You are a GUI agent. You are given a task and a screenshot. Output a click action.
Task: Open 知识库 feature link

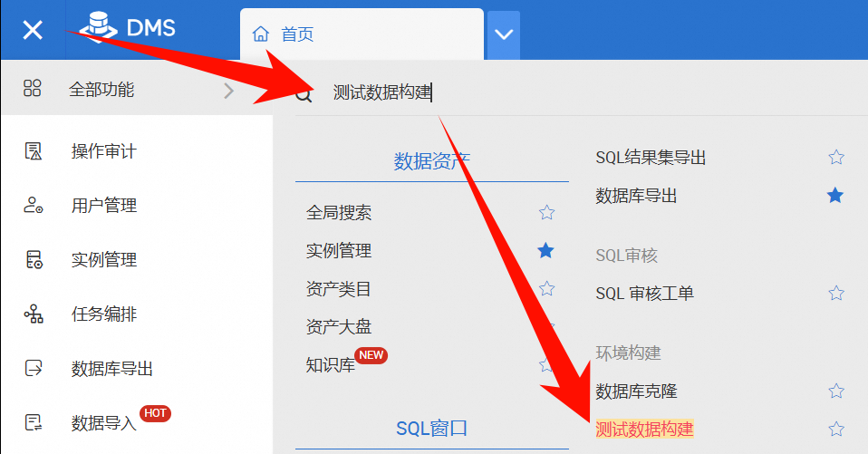tap(330, 365)
